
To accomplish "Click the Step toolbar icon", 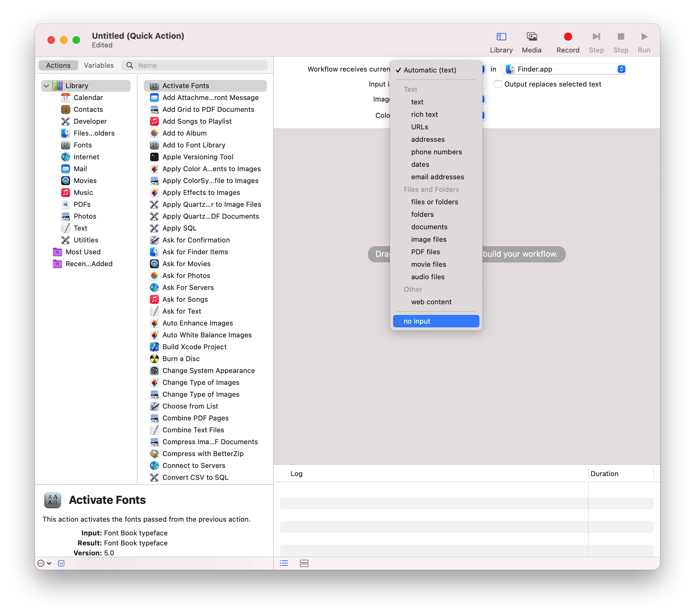I will (596, 37).
